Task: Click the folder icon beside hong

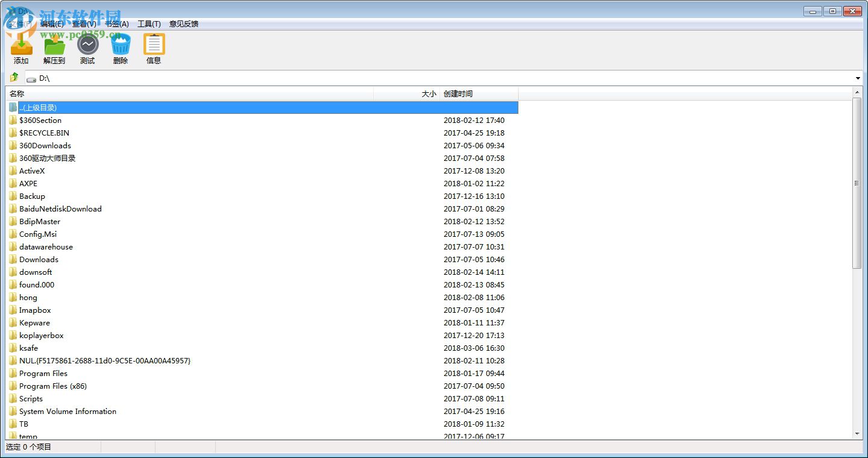Action: point(13,297)
